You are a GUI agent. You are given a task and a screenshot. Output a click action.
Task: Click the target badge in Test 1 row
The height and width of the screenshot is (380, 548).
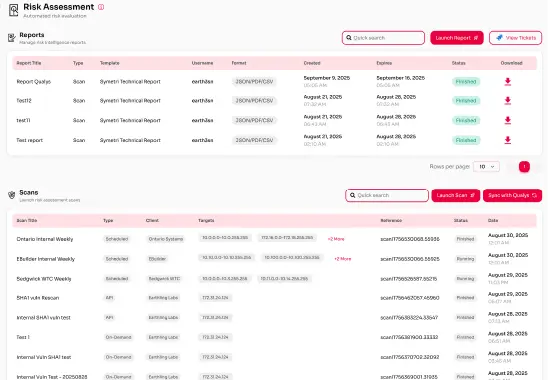tap(215, 337)
